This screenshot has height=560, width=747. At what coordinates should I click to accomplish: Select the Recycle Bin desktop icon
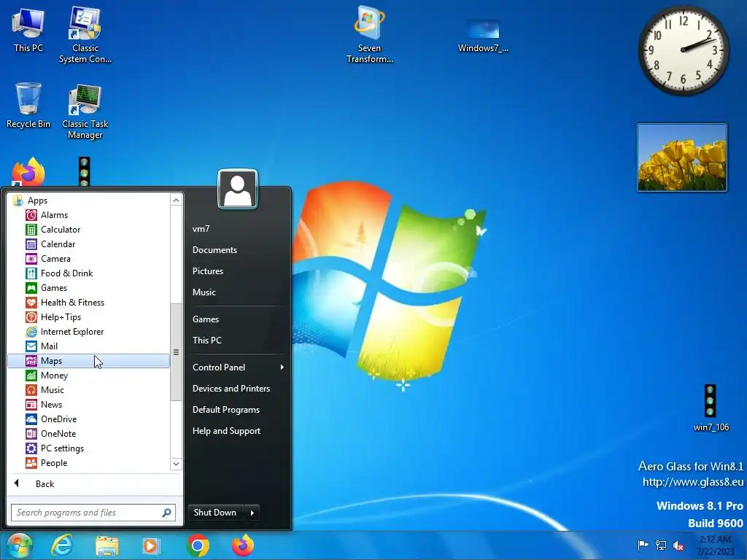tap(28, 106)
